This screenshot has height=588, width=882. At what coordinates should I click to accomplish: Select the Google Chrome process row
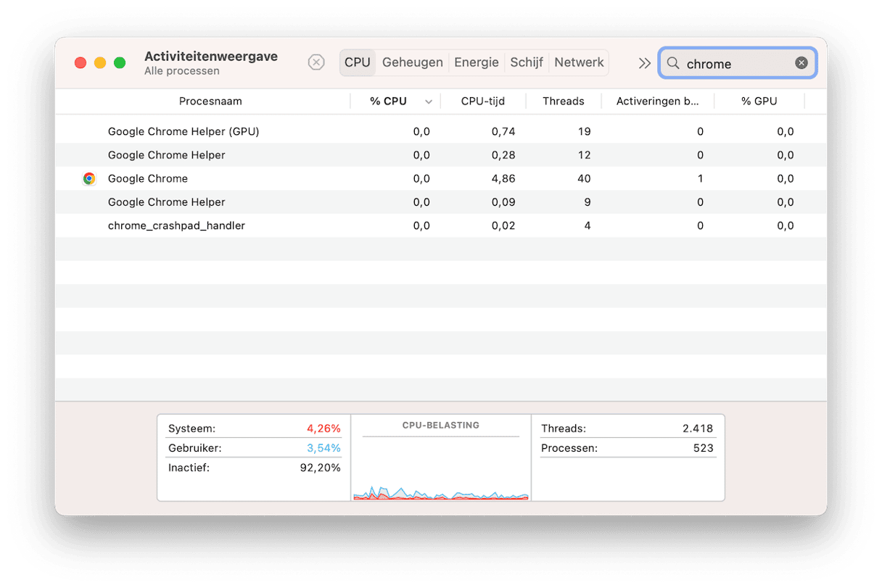click(441, 178)
